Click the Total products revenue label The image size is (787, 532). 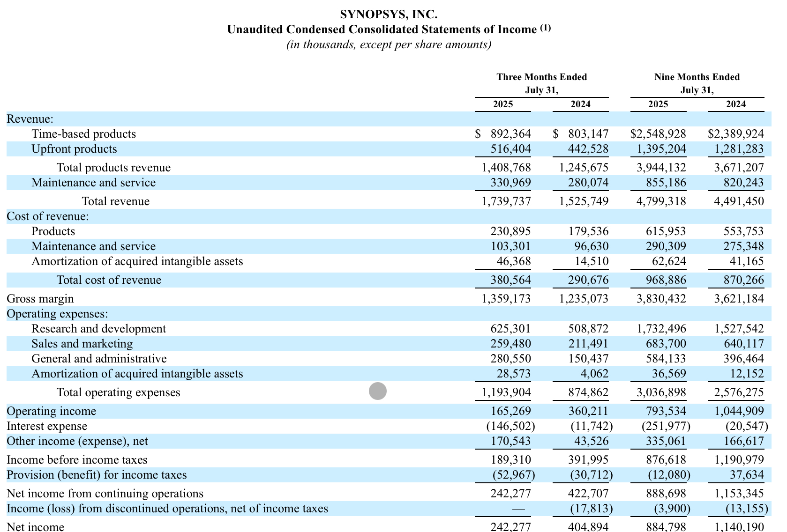pos(113,168)
